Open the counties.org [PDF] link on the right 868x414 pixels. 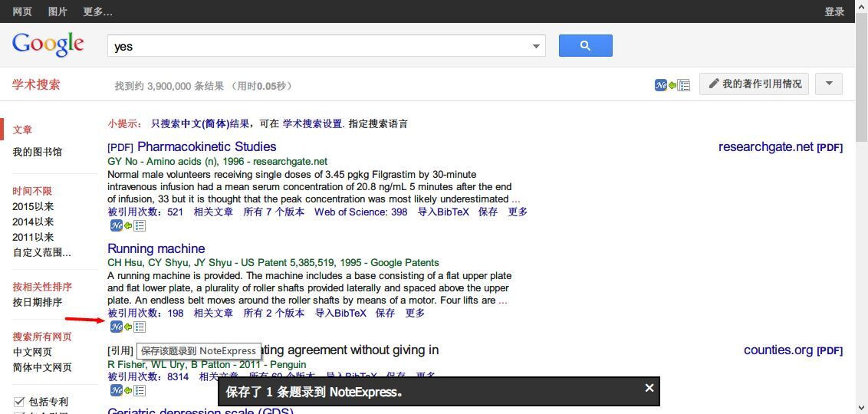click(794, 350)
